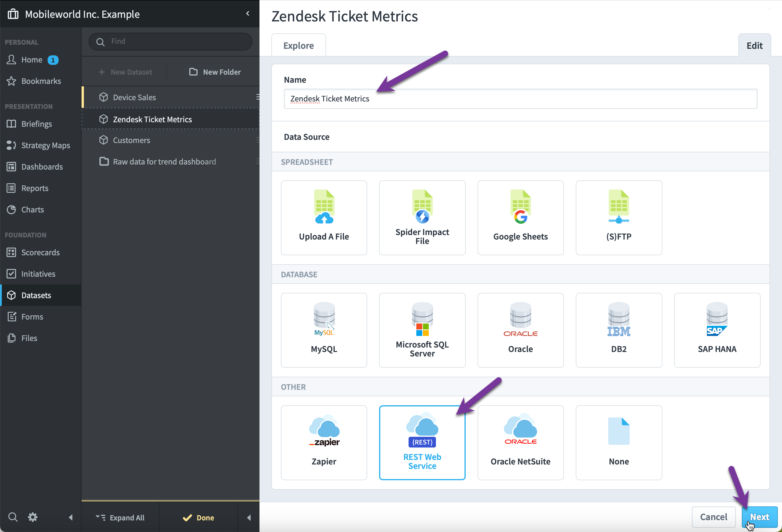Select Zendesk Ticket Metrics in tree
Viewport: 782px width, 532px height.
[x=170, y=119]
